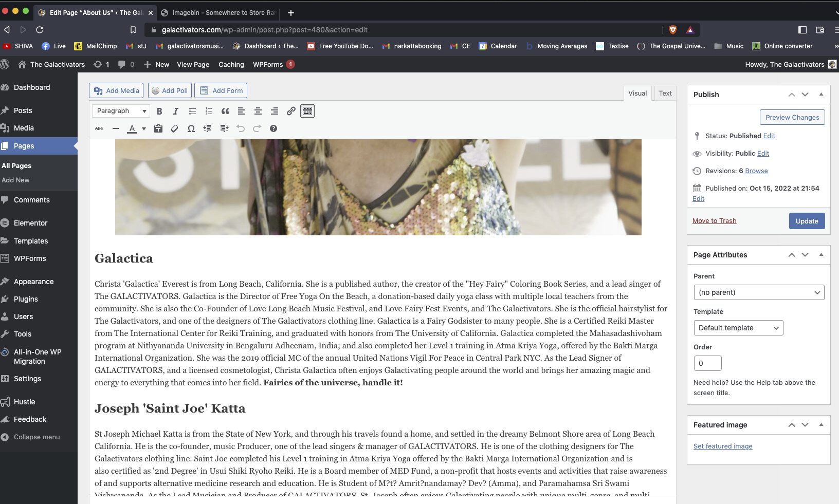Insert a numbered list
The height and width of the screenshot is (504, 839).
[x=209, y=111]
